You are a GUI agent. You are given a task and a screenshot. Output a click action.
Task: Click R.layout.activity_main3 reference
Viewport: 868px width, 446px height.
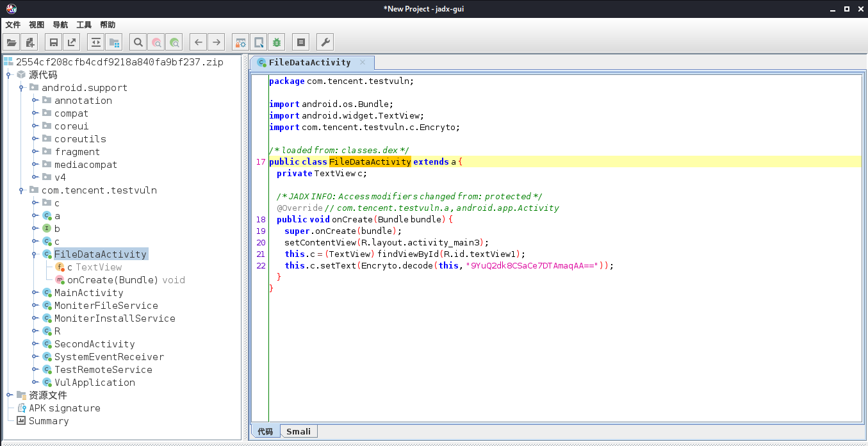tap(423, 243)
